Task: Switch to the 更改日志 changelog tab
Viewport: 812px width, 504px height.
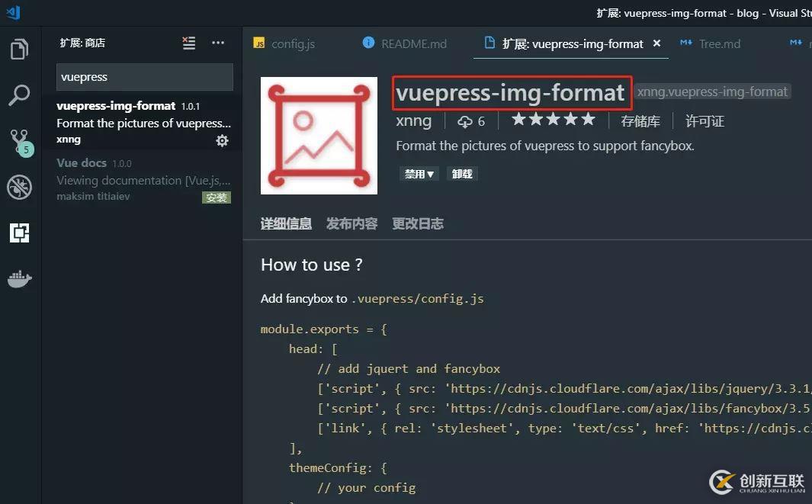Action: (x=417, y=223)
